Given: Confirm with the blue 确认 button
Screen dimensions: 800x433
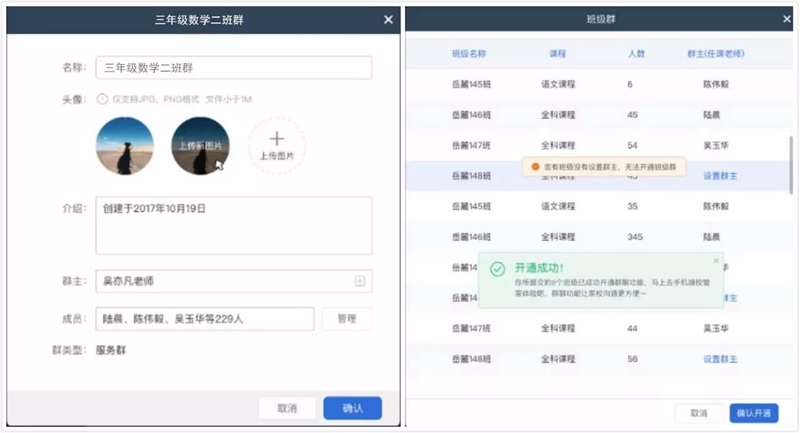Looking at the screenshot, I should [352, 408].
